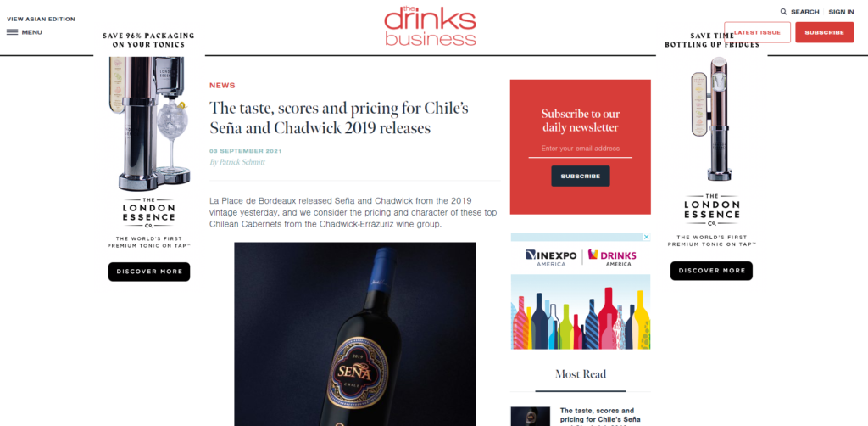This screenshot has height=426, width=868.
Task: Open the Latest Issue button
Action: (x=757, y=32)
